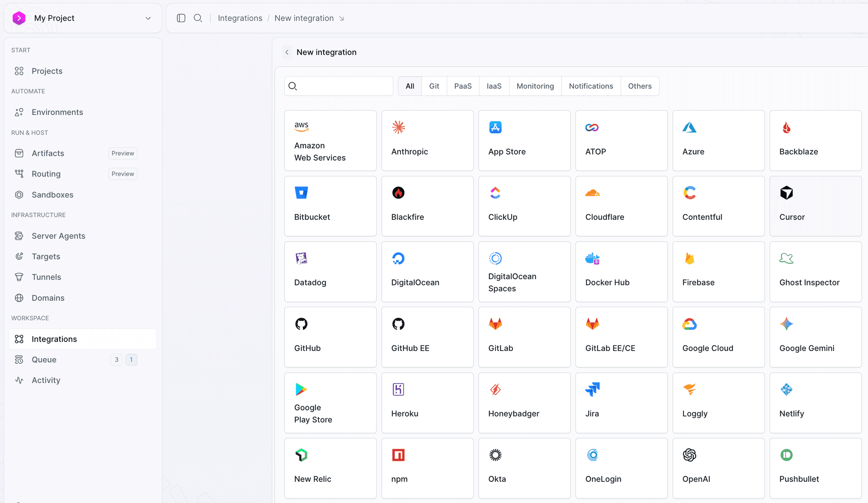The height and width of the screenshot is (503, 868).
Task: Click the Firebase logo
Action: (x=689, y=258)
